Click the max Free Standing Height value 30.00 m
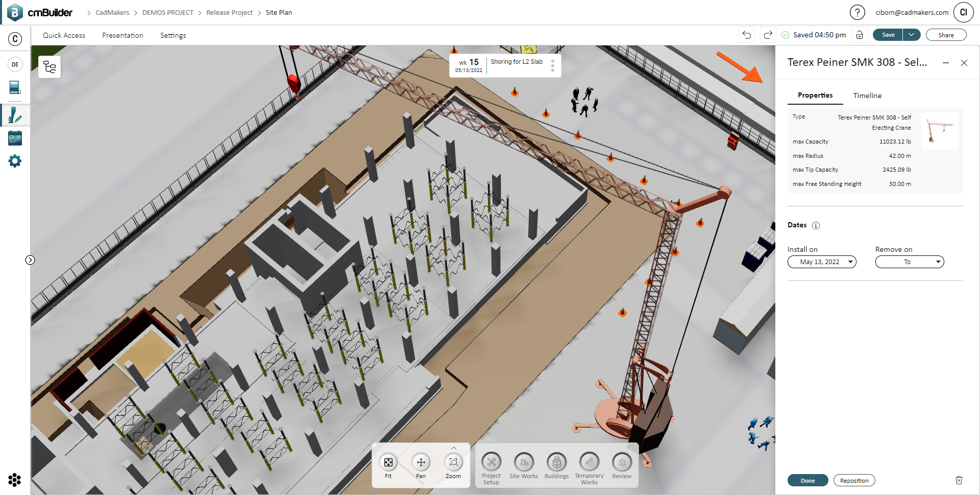The width and height of the screenshot is (980, 495). 900,184
